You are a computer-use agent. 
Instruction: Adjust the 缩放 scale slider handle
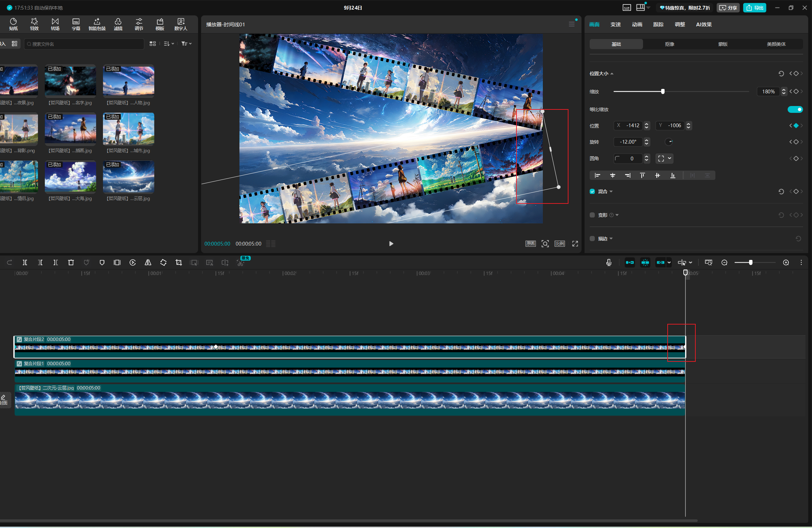[663, 91]
